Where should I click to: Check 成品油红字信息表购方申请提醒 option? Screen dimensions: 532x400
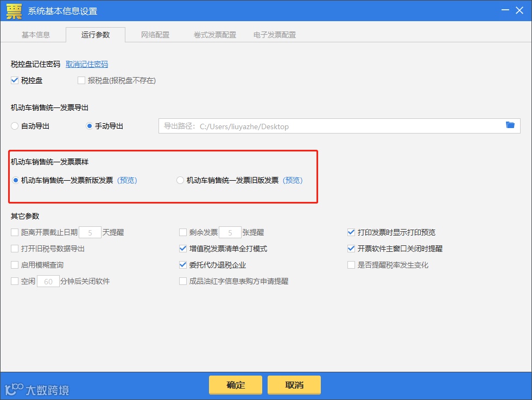pyautogui.click(x=183, y=281)
